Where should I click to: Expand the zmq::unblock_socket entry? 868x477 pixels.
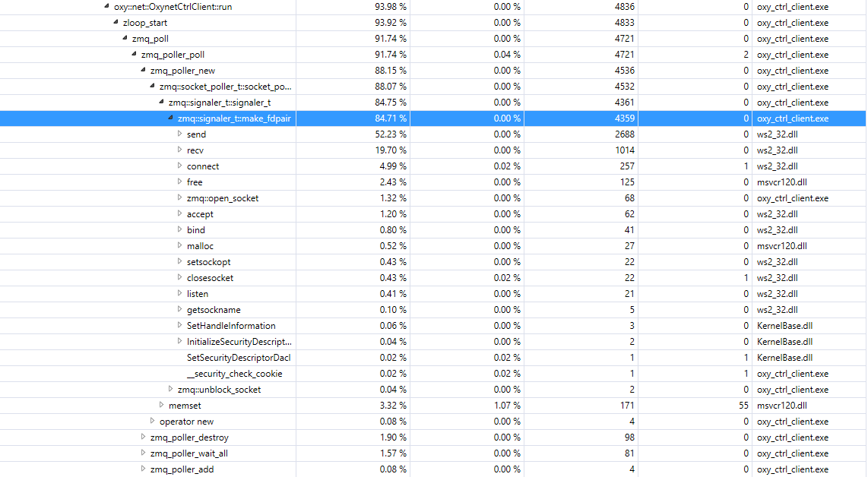click(171, 390)
